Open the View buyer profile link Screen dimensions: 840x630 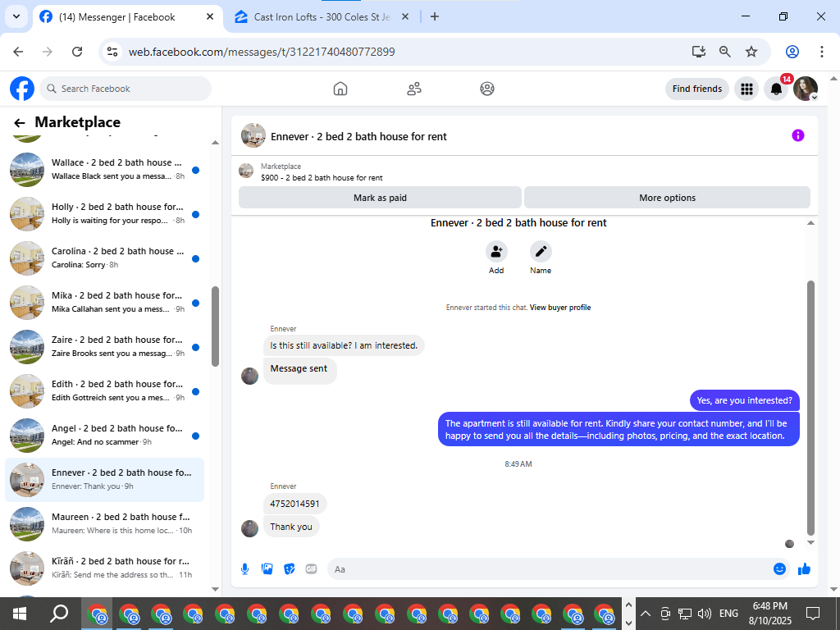[560, 308]
